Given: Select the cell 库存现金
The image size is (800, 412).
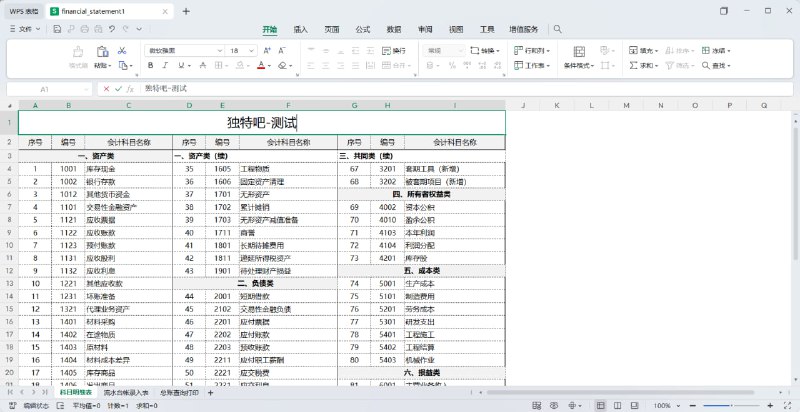Looking at the screenshot, I should [129, 169].
